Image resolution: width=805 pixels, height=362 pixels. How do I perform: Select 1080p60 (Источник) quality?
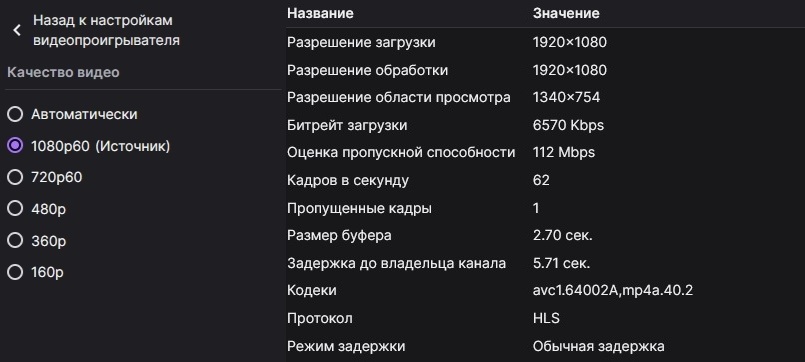(15, 146)
